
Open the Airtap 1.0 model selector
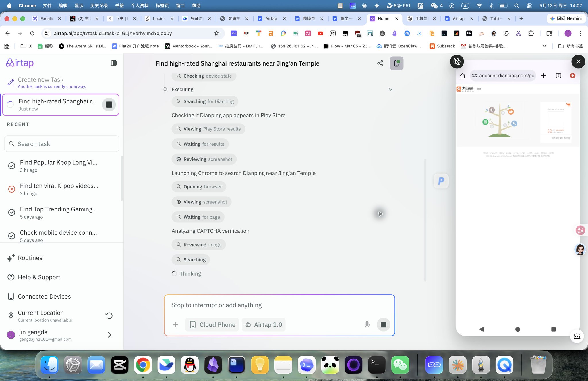click(x=264, y=324)
